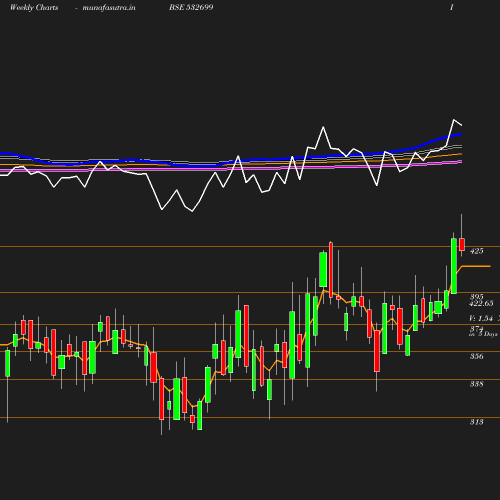Click the munafasutra.in site label
The width and height of the screenshot is (500, 500).
click(x=109, y=8)
